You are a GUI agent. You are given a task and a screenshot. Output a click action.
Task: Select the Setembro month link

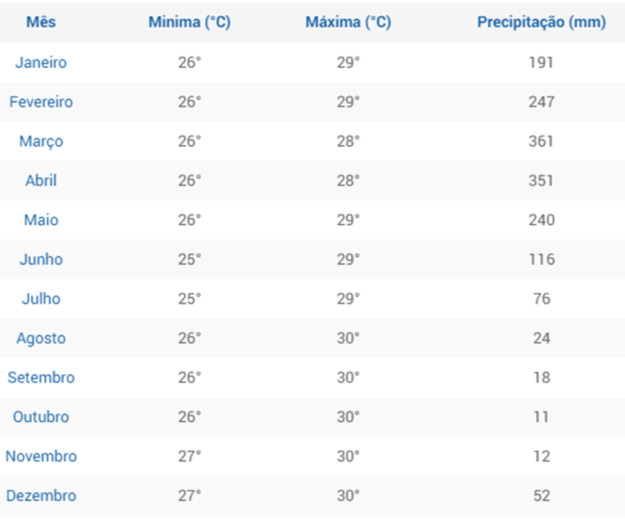point(41,377)
